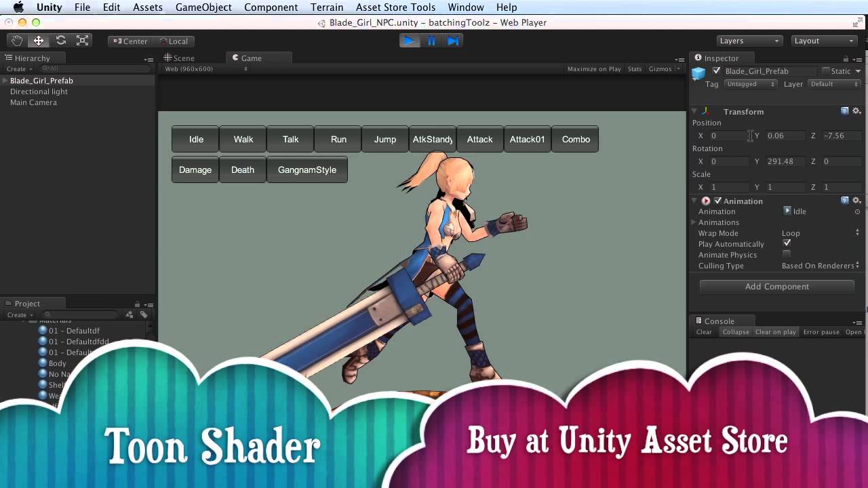Screen dimensions: 868x488
Task: Select the Body material in Project
Action: [x=52, y=363]
